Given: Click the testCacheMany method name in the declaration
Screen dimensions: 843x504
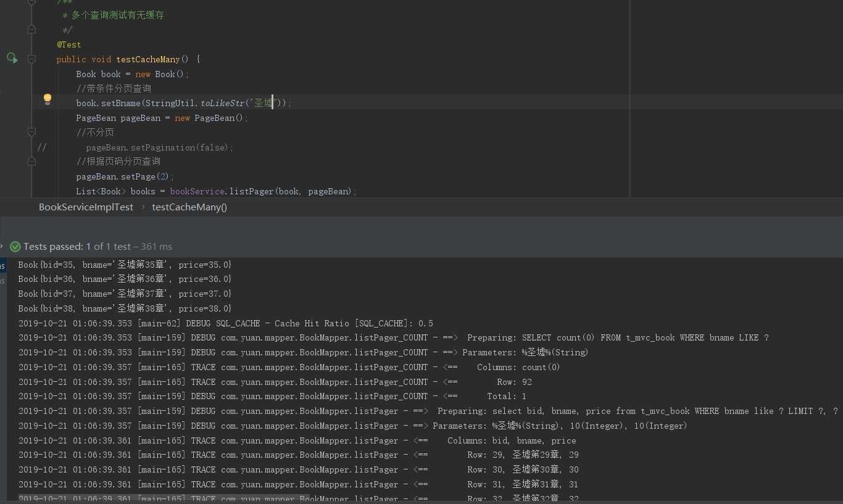Looking at the screenshot, I should pyautogui.click(x=148, y=59).
